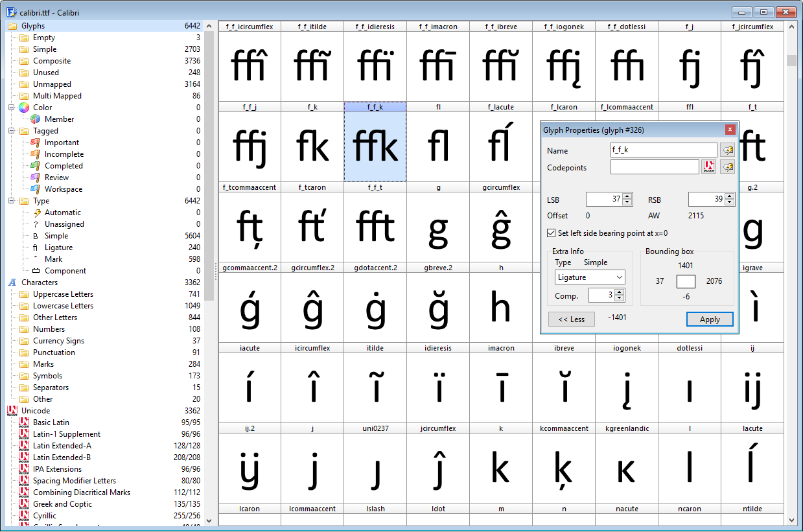Select the Review tag flag icon
The width and height of the screenshot is (803, 532).
[36, 178]
